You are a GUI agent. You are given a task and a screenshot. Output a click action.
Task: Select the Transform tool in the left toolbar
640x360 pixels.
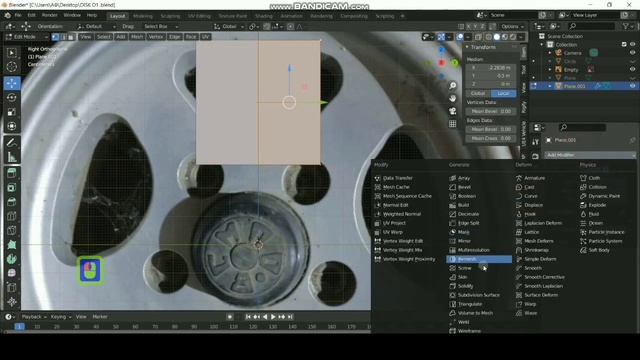[12, 126]
